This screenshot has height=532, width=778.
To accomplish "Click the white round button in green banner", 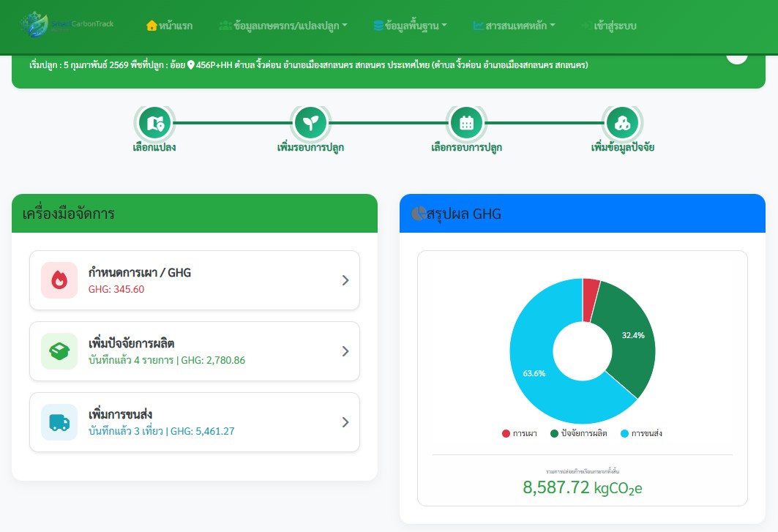I will 737,58.
